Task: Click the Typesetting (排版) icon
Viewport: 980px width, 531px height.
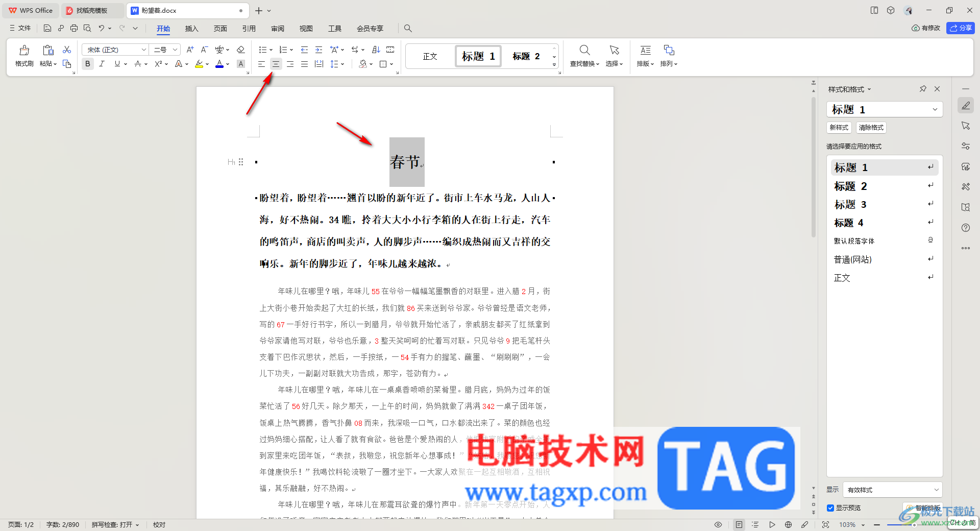Action: click(646, 50)
